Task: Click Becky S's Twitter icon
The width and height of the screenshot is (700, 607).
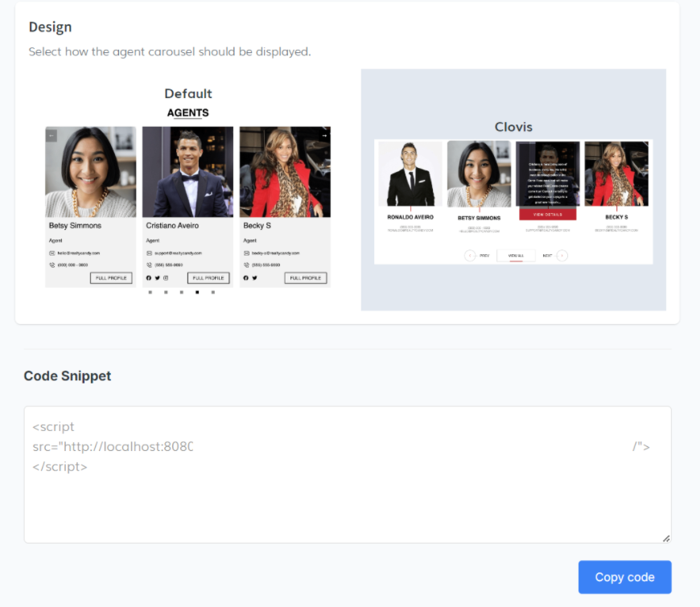Action: 254,278
